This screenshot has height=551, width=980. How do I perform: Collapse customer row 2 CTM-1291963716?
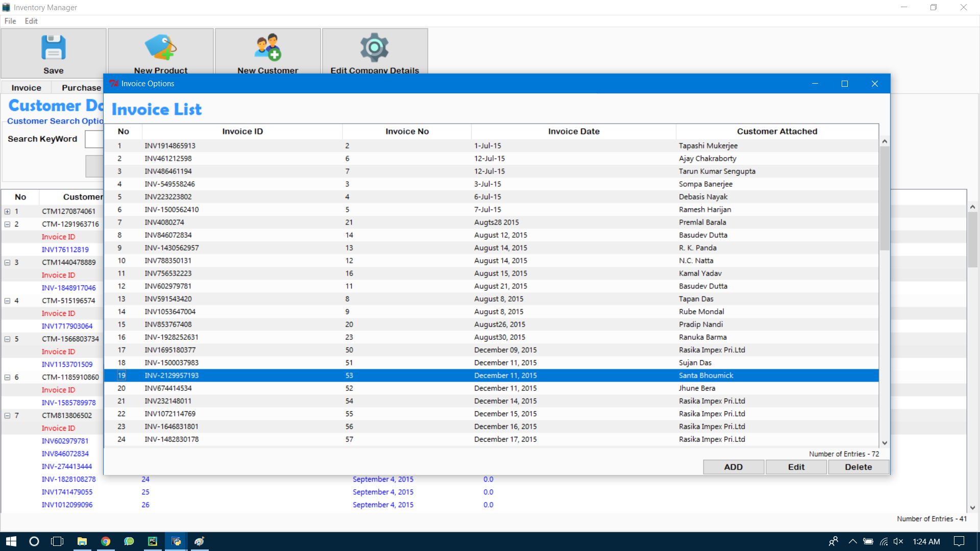click(8, 224)
